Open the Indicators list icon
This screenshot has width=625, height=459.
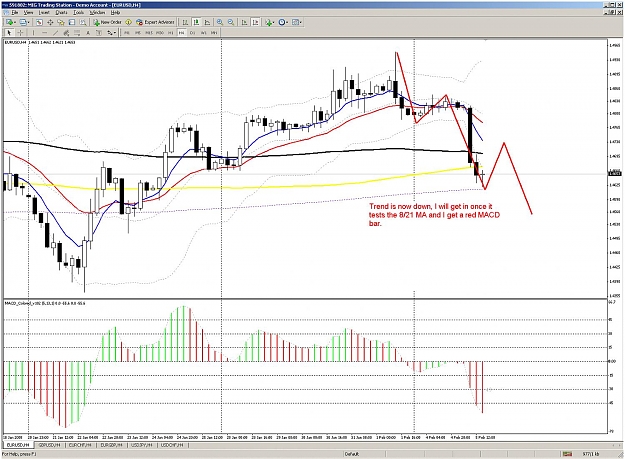269,22
